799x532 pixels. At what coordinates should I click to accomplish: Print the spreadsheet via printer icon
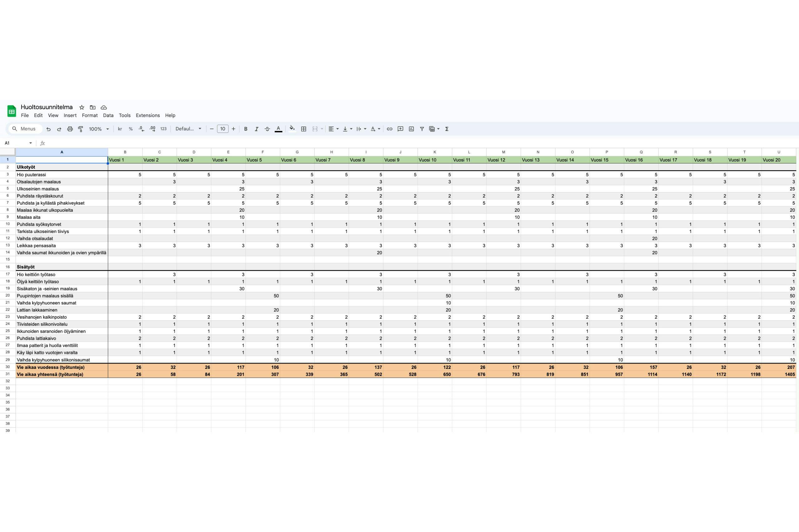pyautogui.click(x=70, y=129)
